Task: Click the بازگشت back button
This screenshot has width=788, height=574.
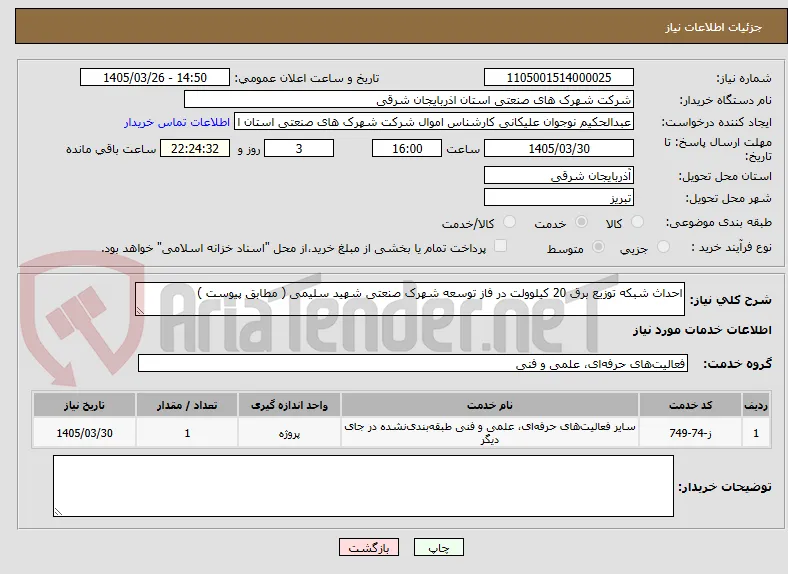Action: tap(369, 547)
